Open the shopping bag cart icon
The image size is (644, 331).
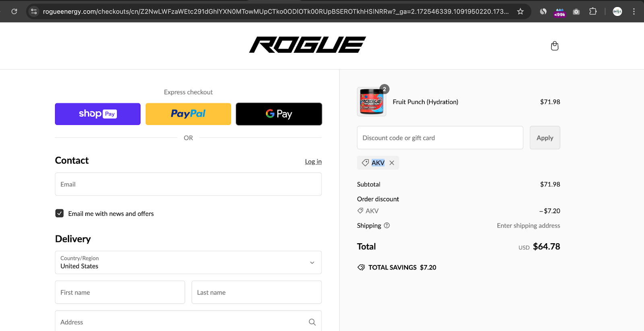pos(555,46)
